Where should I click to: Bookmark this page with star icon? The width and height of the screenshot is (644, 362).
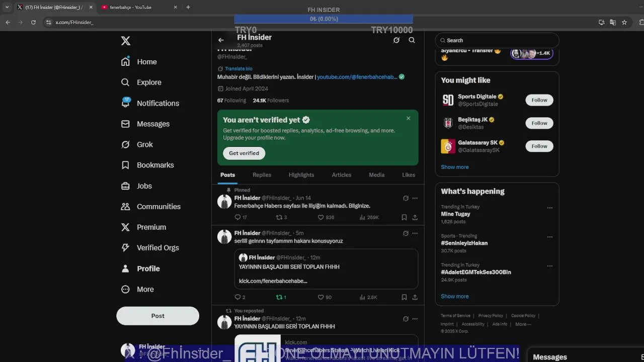[624, 22]
